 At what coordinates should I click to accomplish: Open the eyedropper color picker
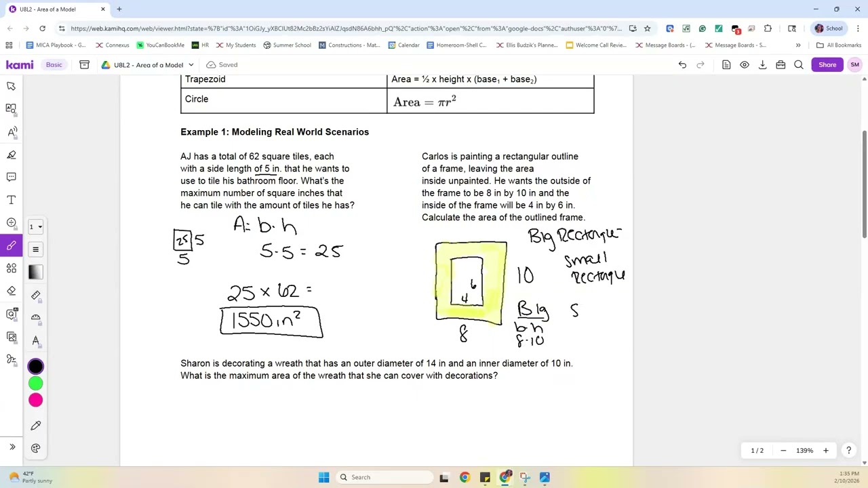pos(35,426)
